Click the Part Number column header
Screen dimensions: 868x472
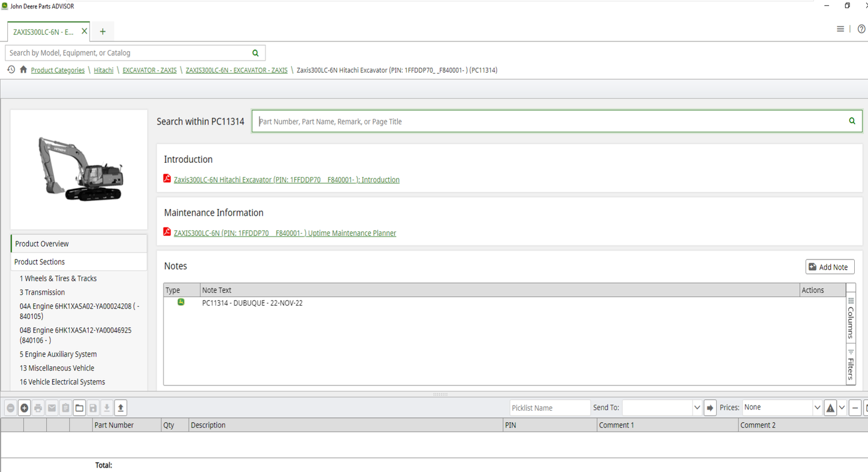tap(126, 425)
